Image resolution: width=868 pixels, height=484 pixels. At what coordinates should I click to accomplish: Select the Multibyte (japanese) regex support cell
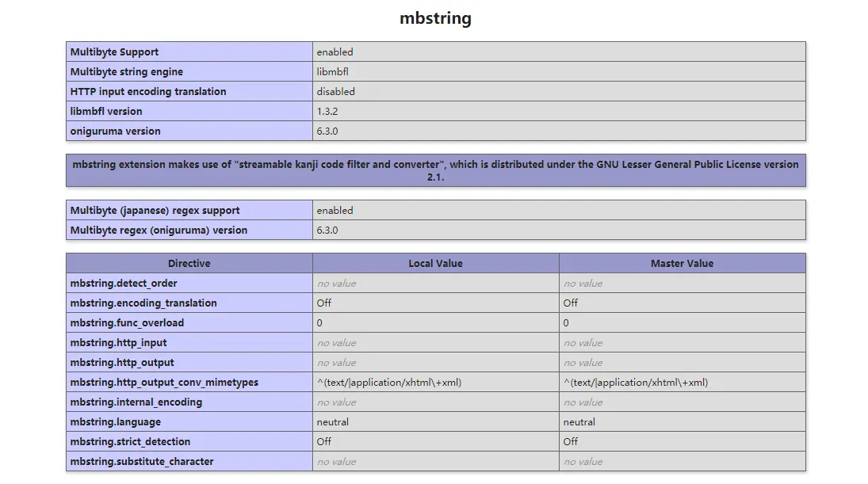point(189,210)
